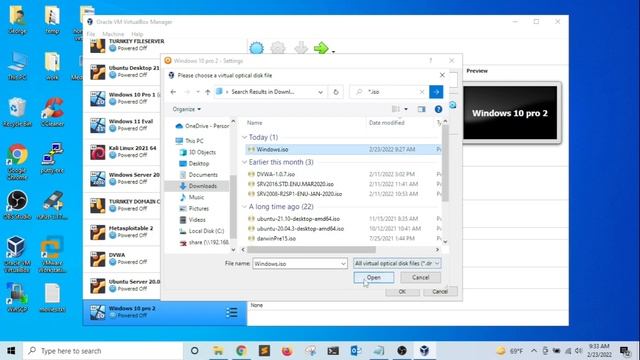The height and width of the screenshot is (360, 640).
Task: Collapse the Today (1) group
Action: pos(244,137)
